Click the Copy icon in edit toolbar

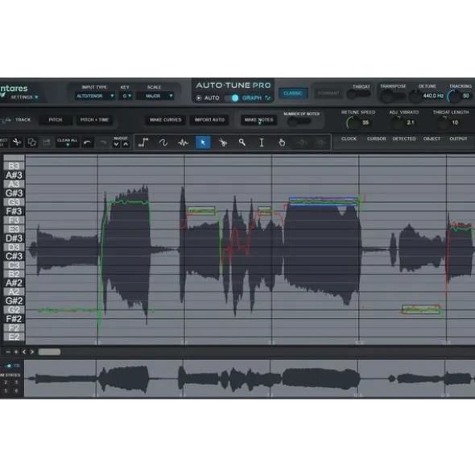[x=32, y=142]
